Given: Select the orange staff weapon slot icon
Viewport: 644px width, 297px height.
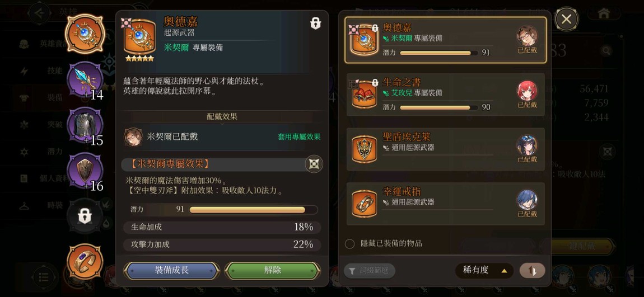Looking at the screenshot, I should tap(85, 34).
